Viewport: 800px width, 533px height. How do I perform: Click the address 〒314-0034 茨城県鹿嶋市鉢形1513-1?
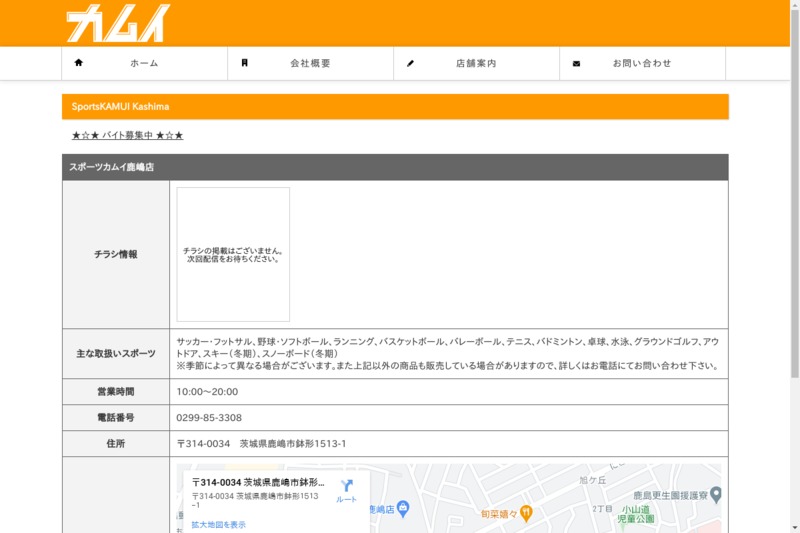pyautogui.click(x=261, y=444)
